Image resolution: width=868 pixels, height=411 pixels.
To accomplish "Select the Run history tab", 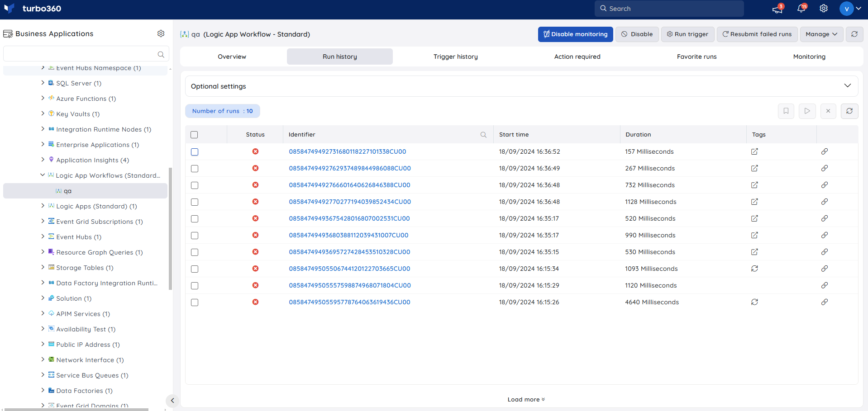I will coord(340,57).
